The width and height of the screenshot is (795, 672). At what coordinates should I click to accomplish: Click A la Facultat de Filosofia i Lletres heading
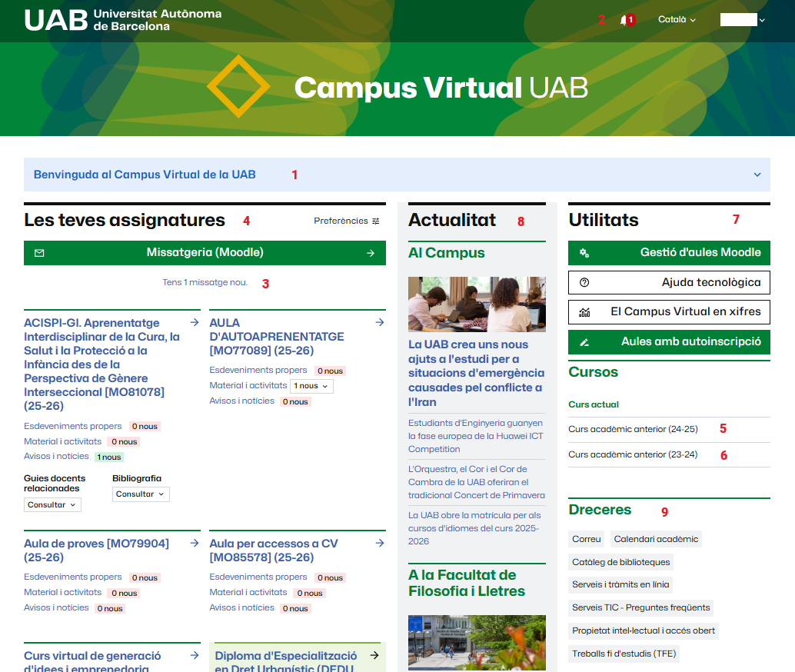(x=467, y=583)
